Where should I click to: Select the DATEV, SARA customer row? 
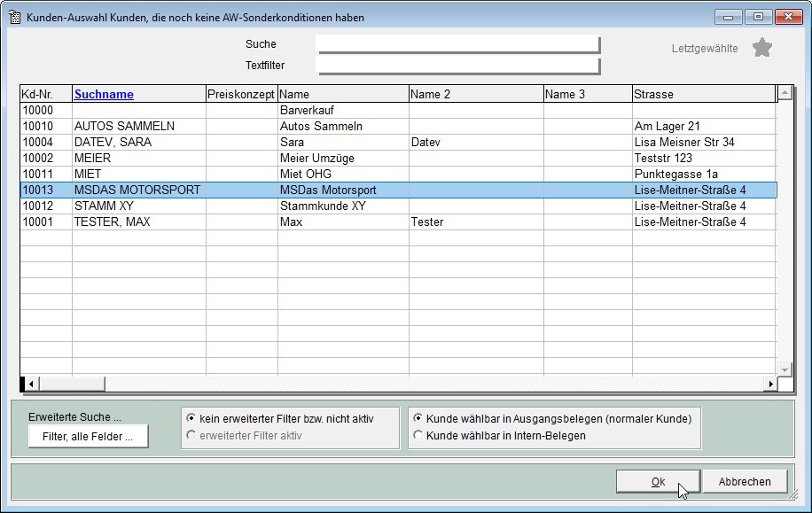tap(398, 143)
